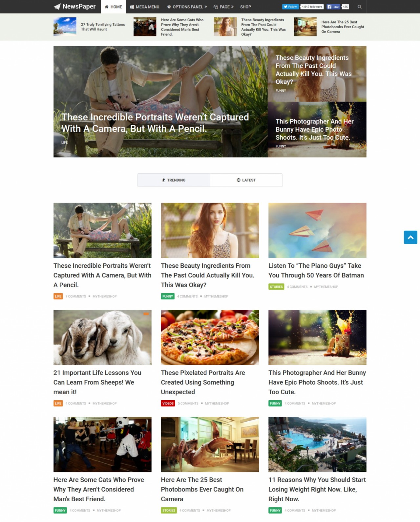The height and width of the screenshot is (522, 420).
Task: Open the pizza article thumbnail
Action: tap(210, 337)
